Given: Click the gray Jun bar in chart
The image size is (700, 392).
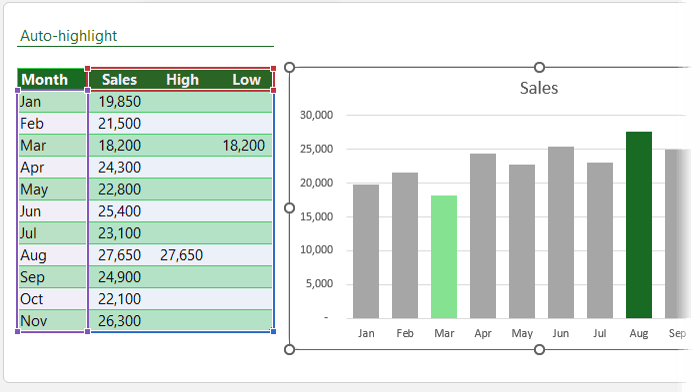Looking at the screenshot, I should 561,233.
